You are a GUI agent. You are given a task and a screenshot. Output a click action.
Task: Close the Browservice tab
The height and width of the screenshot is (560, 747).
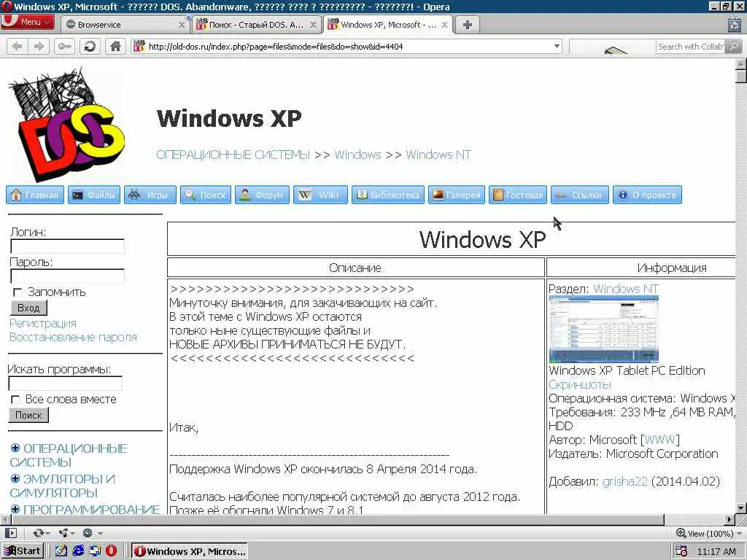pyautogui.click(x=182, y=25)
